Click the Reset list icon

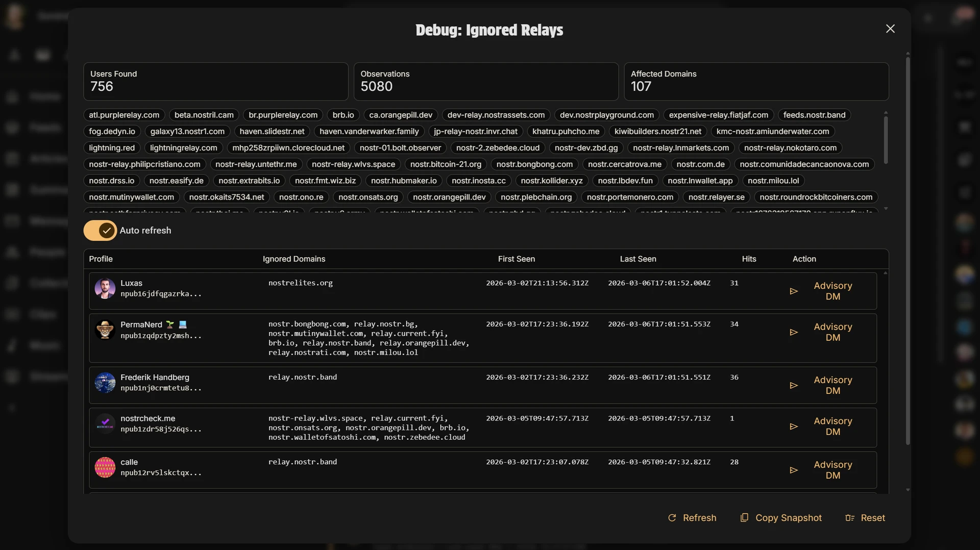coord(849,518)
